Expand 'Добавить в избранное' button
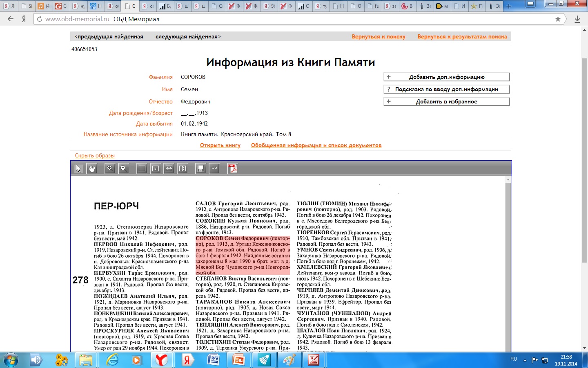Screen dimensions: 588x368 [x=446, y=101]
